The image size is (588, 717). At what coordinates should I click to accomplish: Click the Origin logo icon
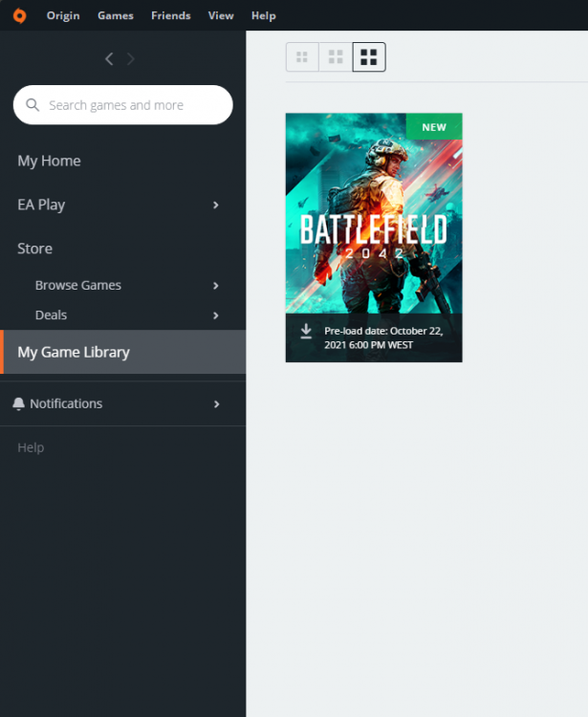pos(20,15)
